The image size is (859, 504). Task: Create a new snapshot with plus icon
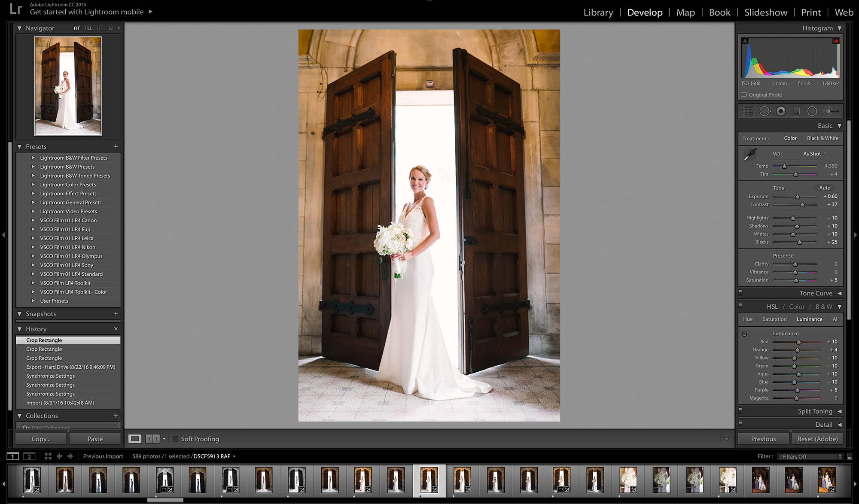(116, 314)
